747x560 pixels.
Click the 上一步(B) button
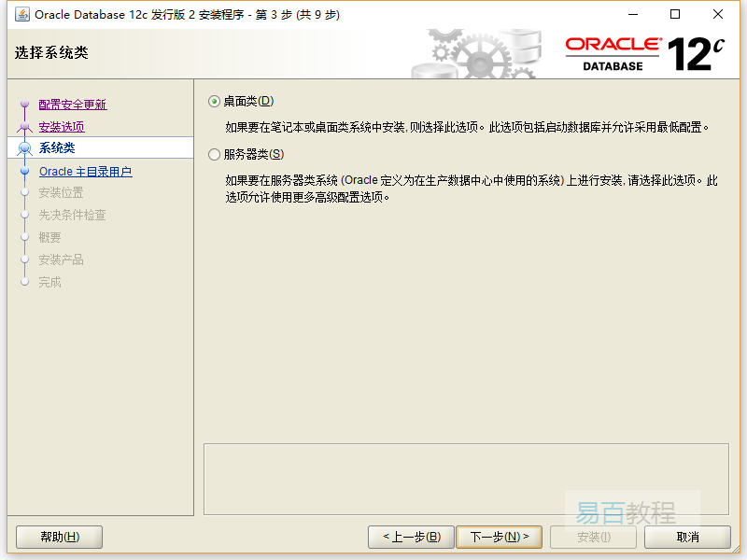coord(410,537)
